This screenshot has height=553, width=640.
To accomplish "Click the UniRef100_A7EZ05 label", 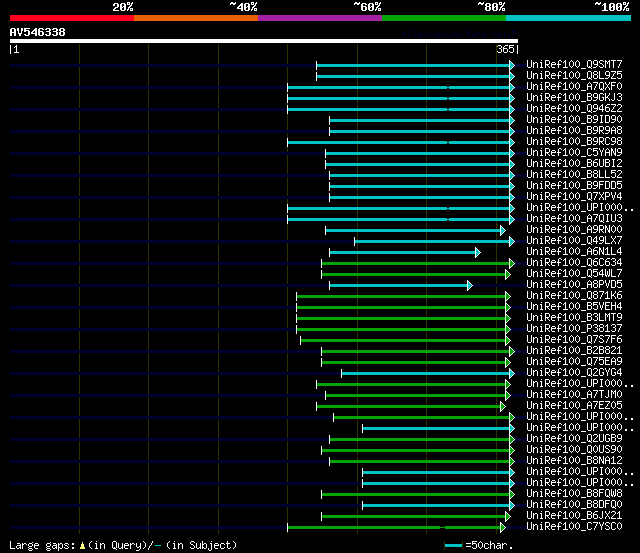I will pos(574,406).
